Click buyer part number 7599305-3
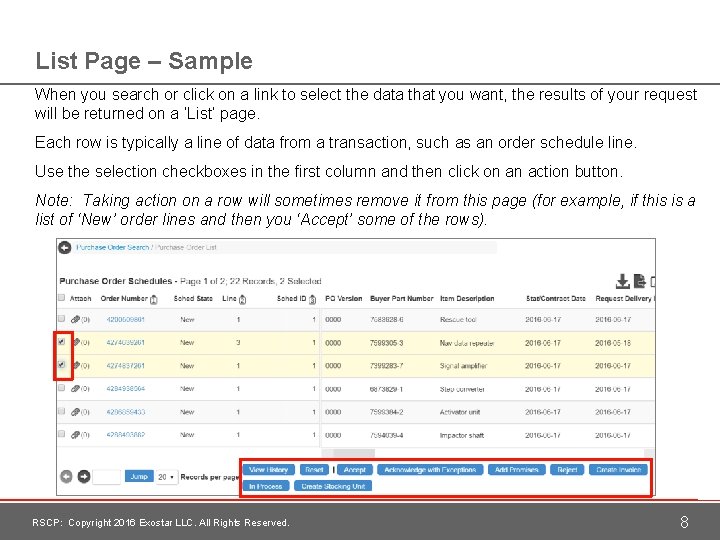 [387, 343]
